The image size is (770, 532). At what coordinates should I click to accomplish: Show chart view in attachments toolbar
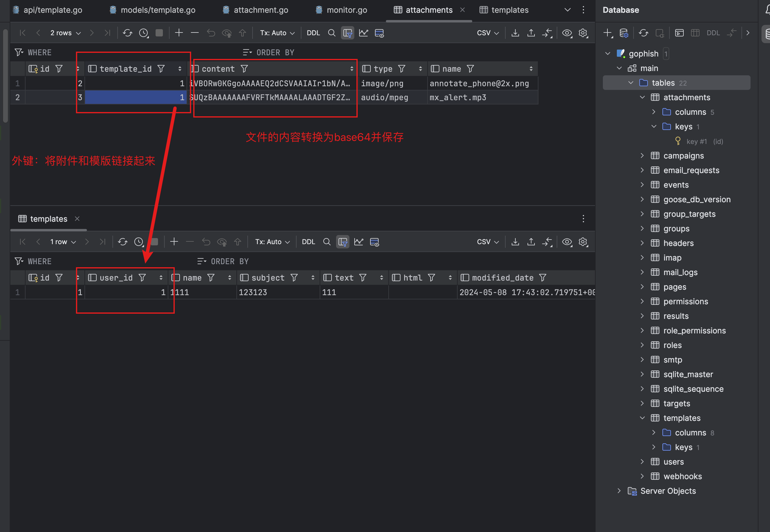point(363,33)
